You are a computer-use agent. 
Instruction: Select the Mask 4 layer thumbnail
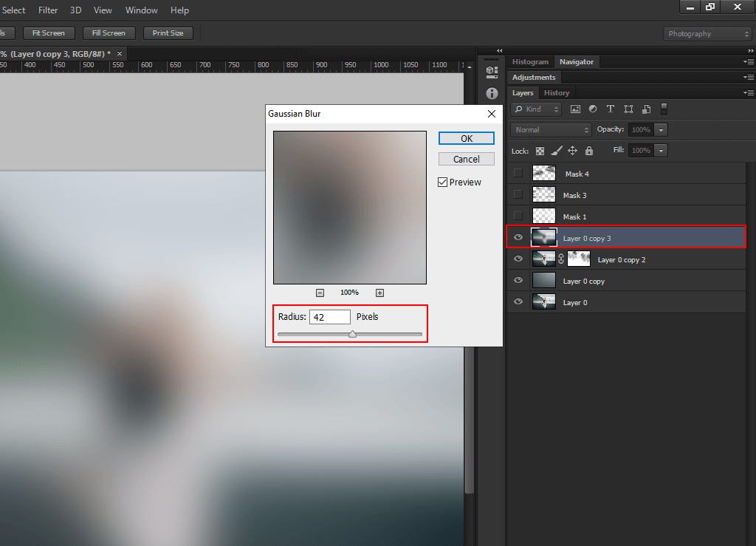click(544, 173)
